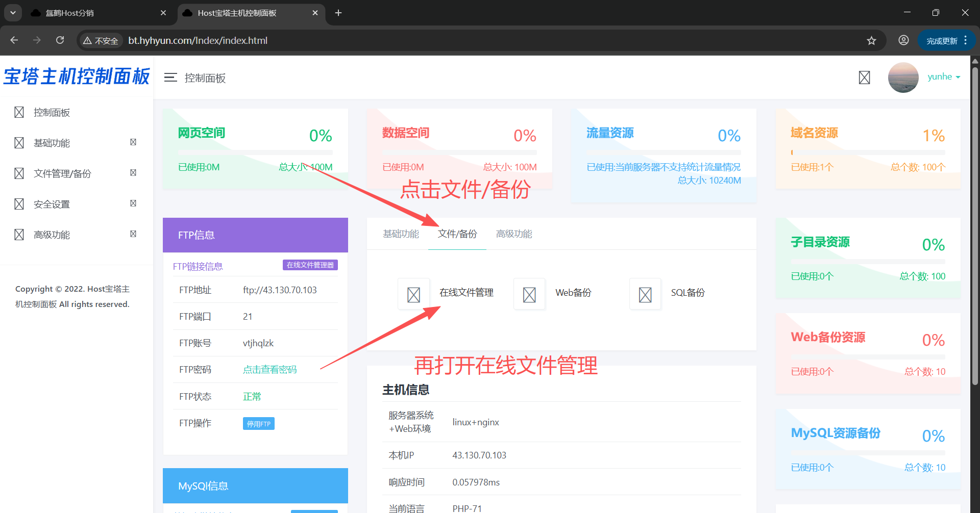980x513 pixels.
Task: Go back to the previous page
Action: [x=14, y=40]
